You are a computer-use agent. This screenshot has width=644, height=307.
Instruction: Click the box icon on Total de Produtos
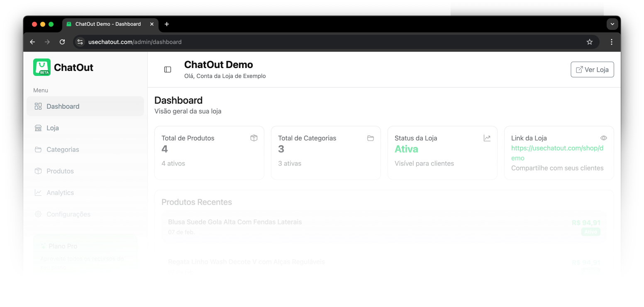[x=254, y=138]
